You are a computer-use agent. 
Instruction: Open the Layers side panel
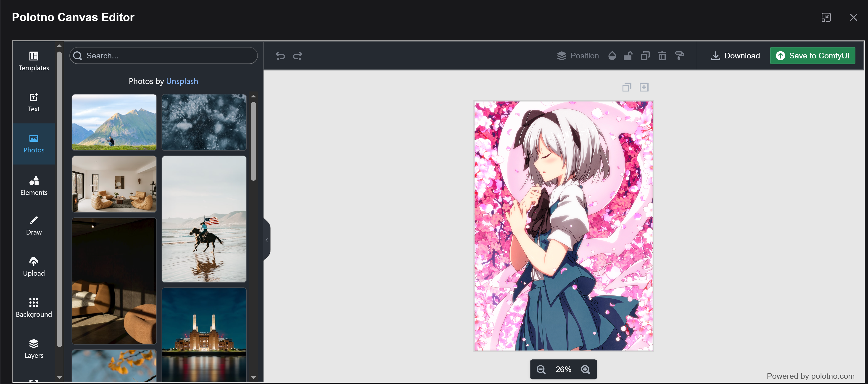point(34,349)
